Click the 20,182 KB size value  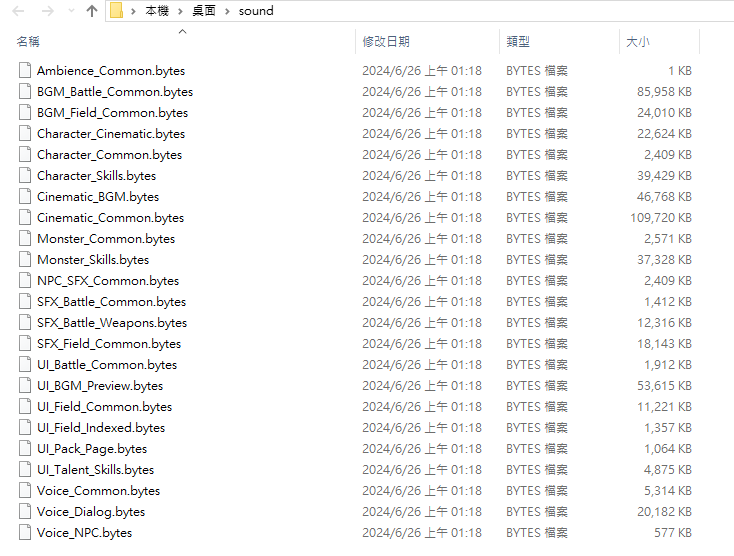664,512
